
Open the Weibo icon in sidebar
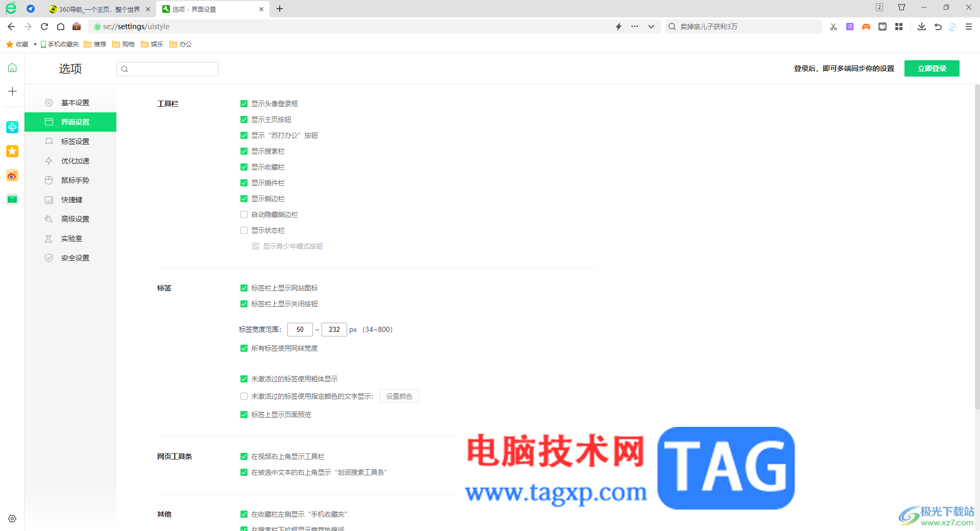(12, 176)
